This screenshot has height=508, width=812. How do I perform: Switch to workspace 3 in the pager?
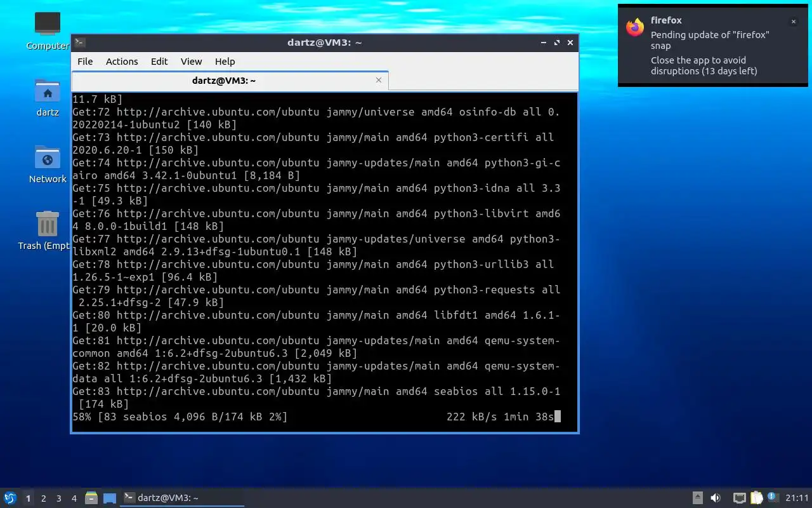58,498
